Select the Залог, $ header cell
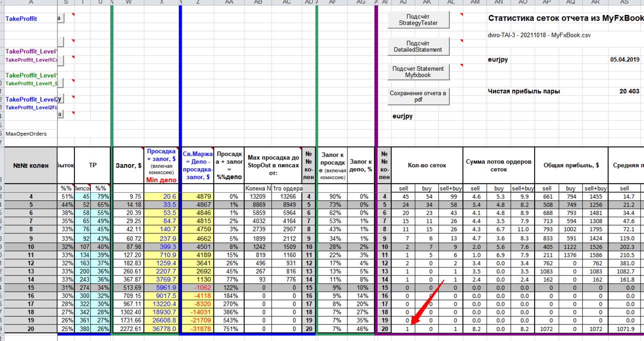 pos(129,165)
